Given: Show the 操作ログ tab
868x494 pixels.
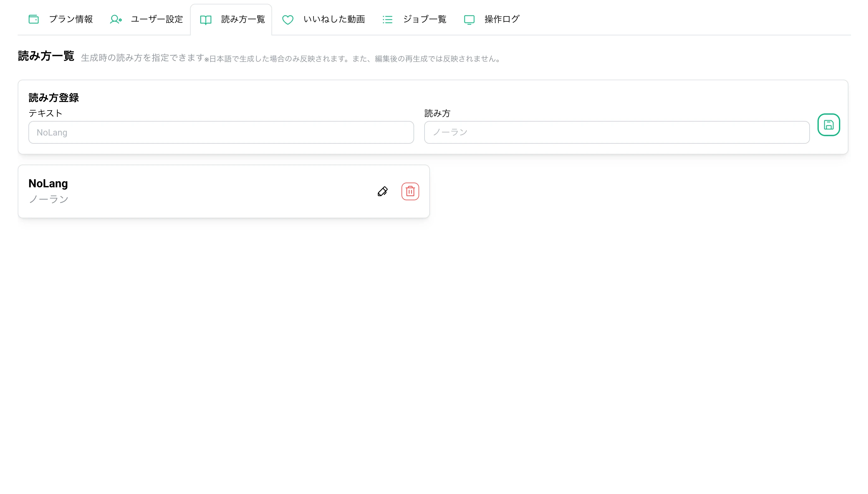Looking at the screenshot, I should click(x=492, y=19).
